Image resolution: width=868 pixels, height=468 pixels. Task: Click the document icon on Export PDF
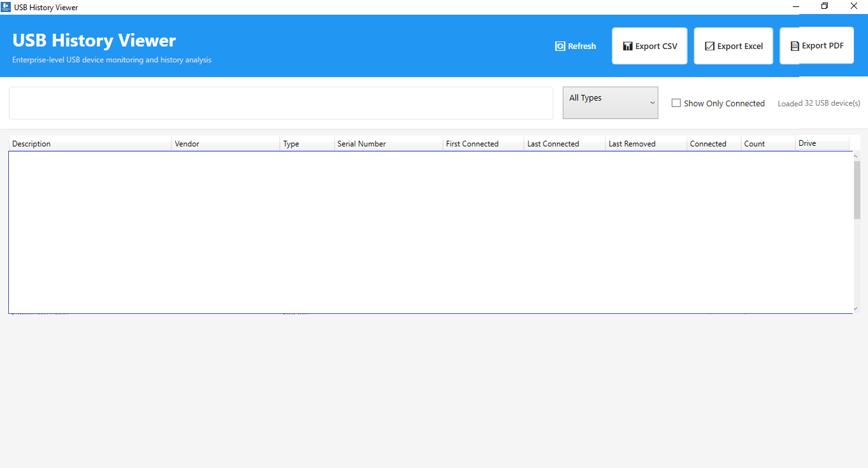coord(794,45)
